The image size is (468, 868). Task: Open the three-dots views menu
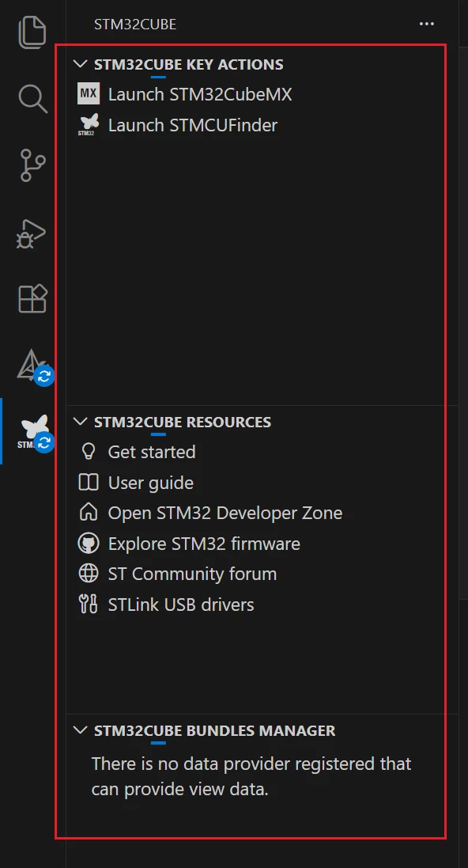(427, 24)
